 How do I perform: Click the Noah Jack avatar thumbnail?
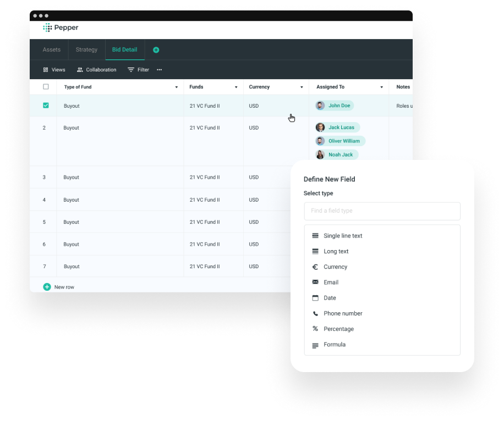click(320, 155)
